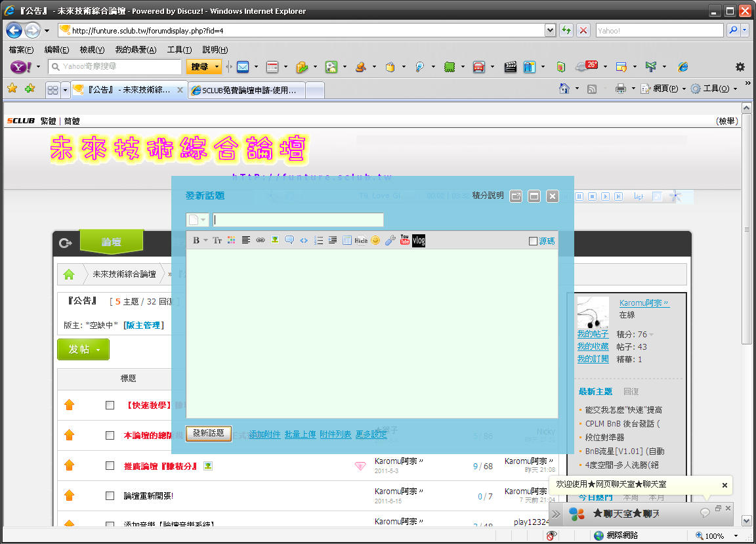The image size is (756, 544).
Task: Click the Bold formatting icon in editor
Action: [x=196, y=240]
